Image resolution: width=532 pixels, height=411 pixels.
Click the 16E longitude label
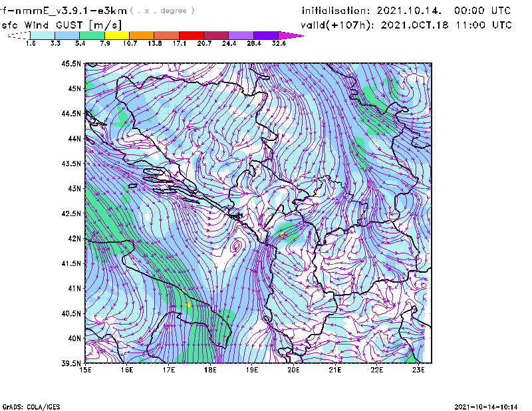click(x=127, y=370)
